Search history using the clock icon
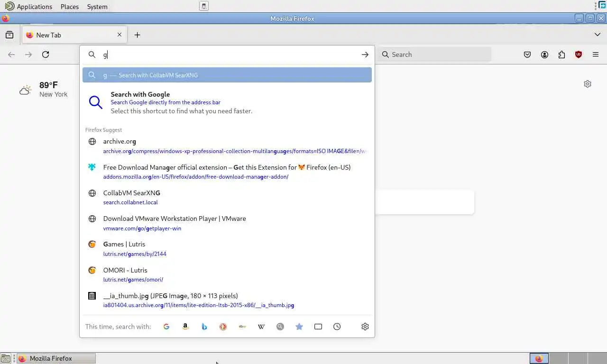 click(x=337, y=327)
